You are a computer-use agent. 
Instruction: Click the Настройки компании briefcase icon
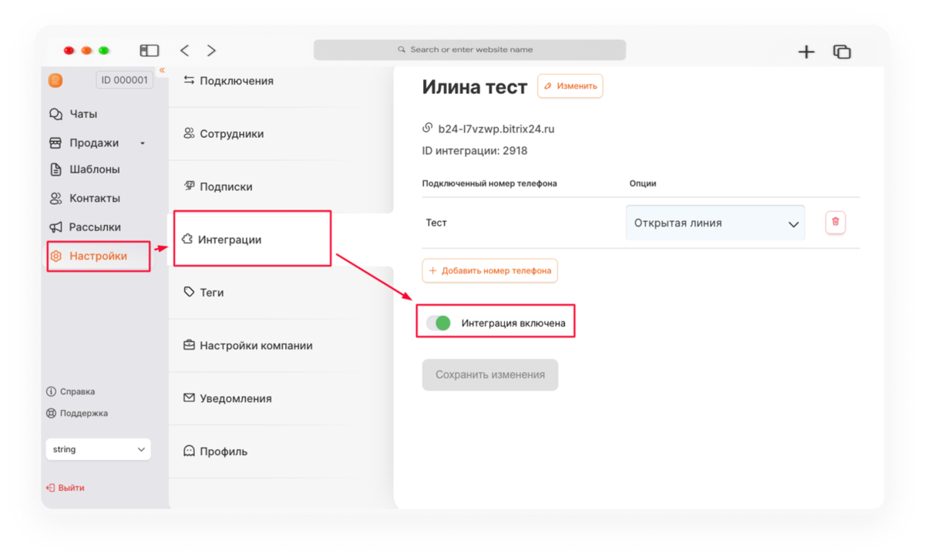189,345
